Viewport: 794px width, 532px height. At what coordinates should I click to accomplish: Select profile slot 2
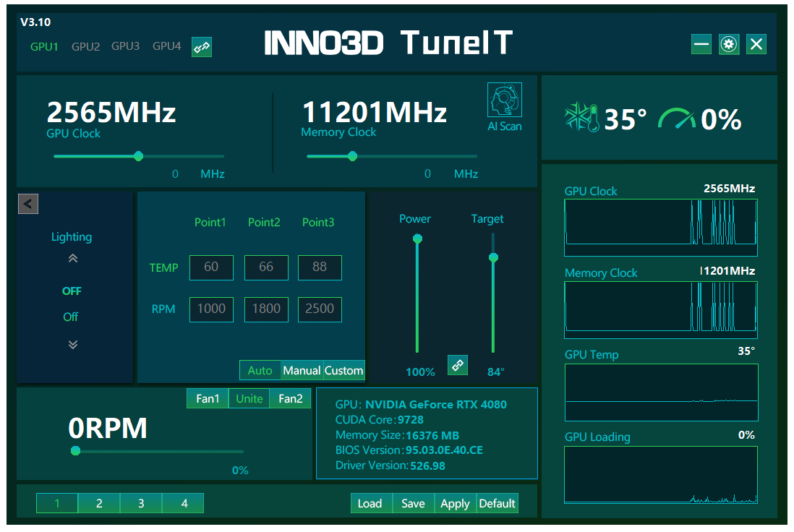[99, 504]
